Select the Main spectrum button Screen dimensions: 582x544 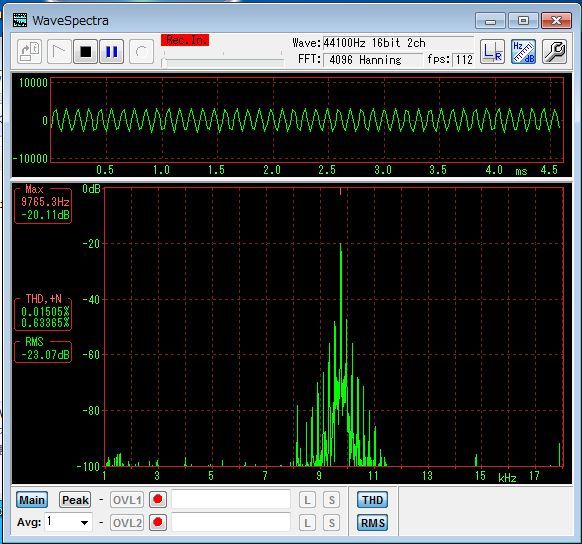click(x=32, y=500)
